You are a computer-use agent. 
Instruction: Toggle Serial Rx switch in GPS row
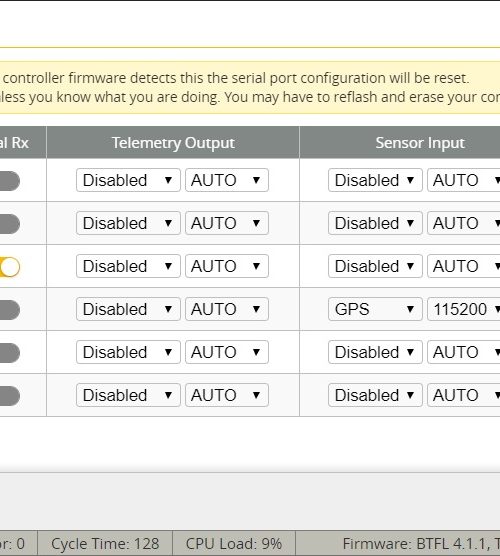9,310
